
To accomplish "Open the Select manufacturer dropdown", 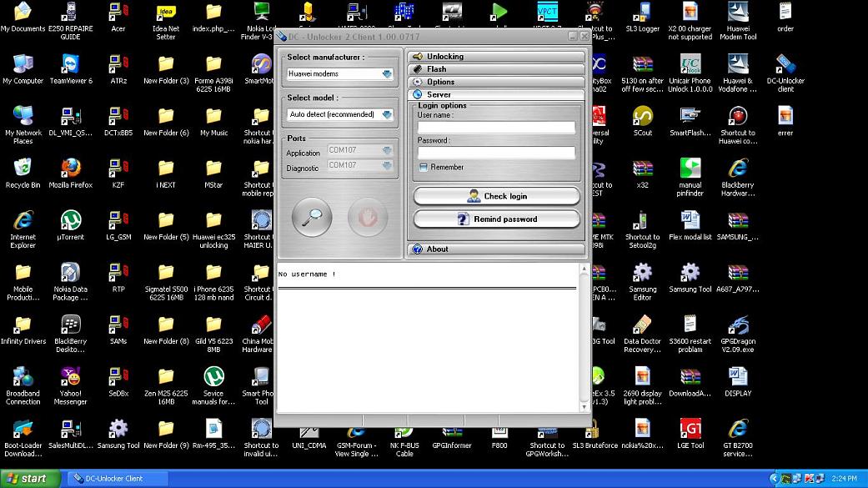I will (339, 74).
